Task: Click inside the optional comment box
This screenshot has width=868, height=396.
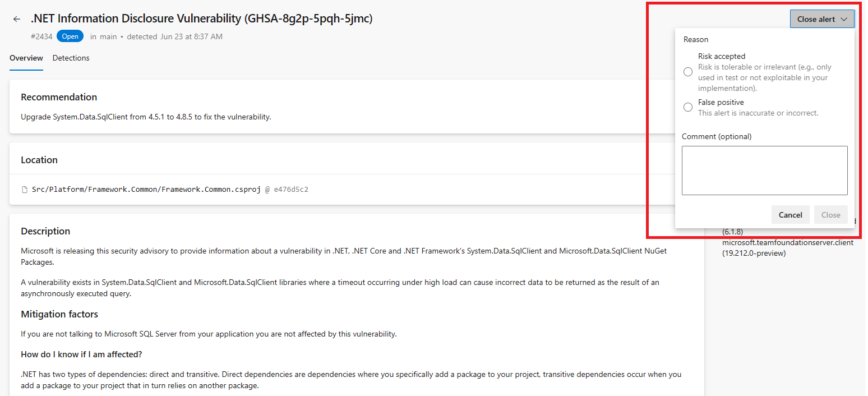Action: (x=764, y=170)
